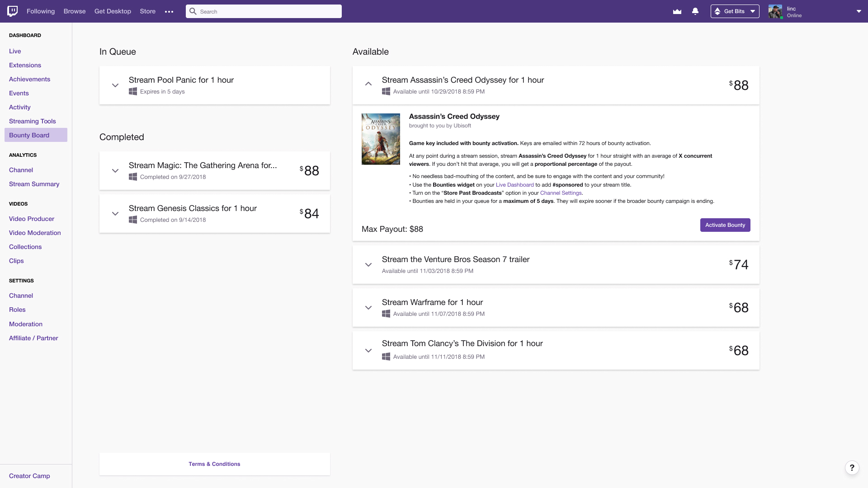This screenshot has height=488, width=868.
Task: Click the $84 Genesis Classics payout
Action: click(x=309, y=213)
